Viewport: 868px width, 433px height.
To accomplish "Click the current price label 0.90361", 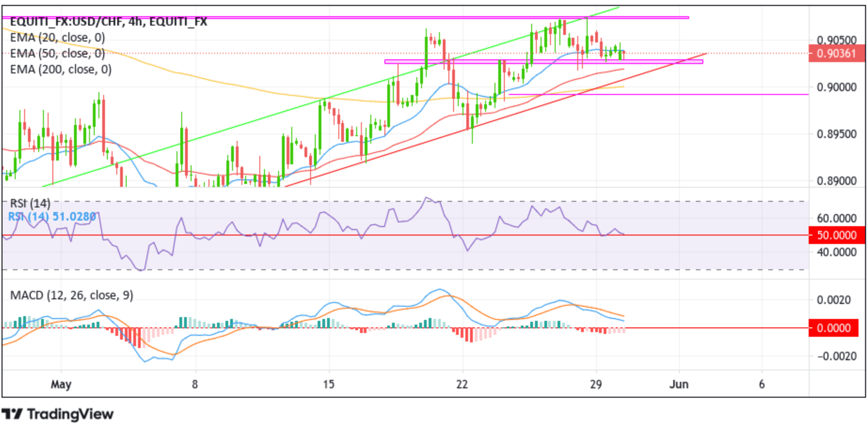I will click(836, 54).
